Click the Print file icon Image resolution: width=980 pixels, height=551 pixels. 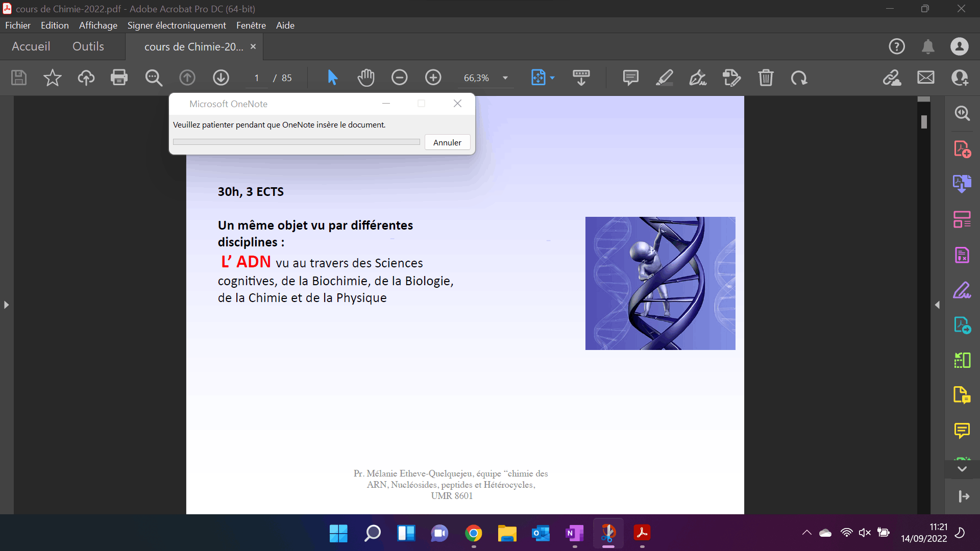pyautogui.click(x=119, y=78)
